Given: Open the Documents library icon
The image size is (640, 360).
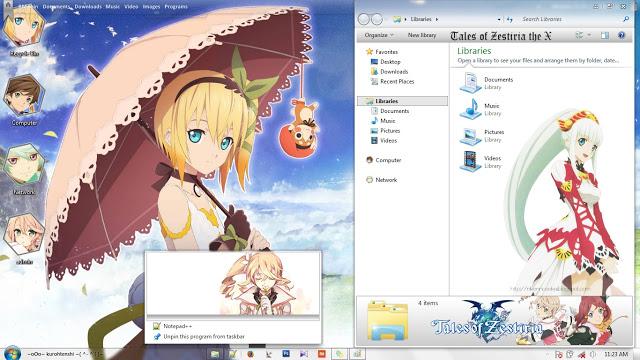Looking at the screenshot, I should (x=471, y=82).
